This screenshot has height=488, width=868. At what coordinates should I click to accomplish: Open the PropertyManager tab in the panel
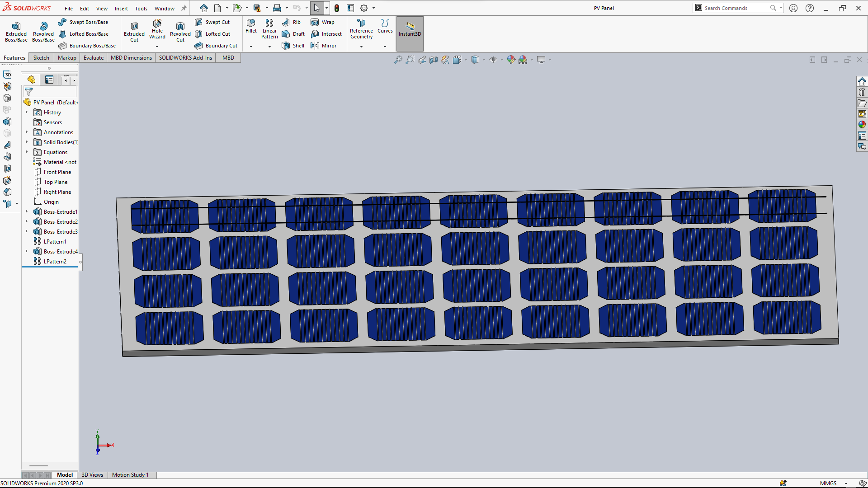(49, 80)
